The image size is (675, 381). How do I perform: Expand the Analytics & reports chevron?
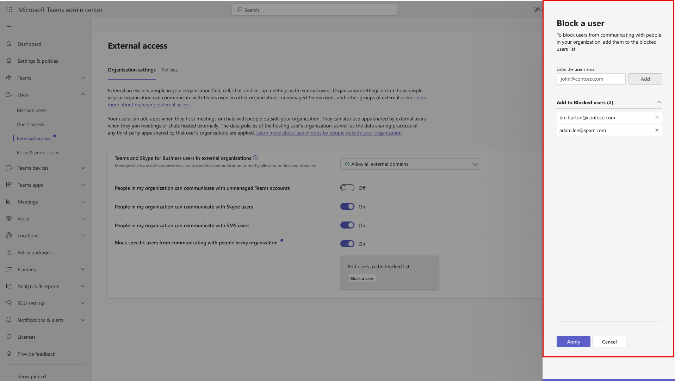point(83,286)
